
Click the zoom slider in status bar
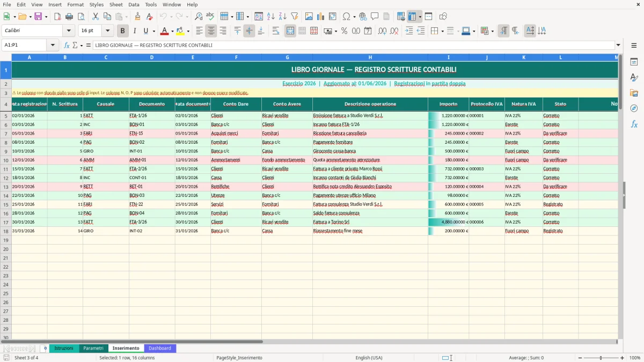tap(601, 358)
